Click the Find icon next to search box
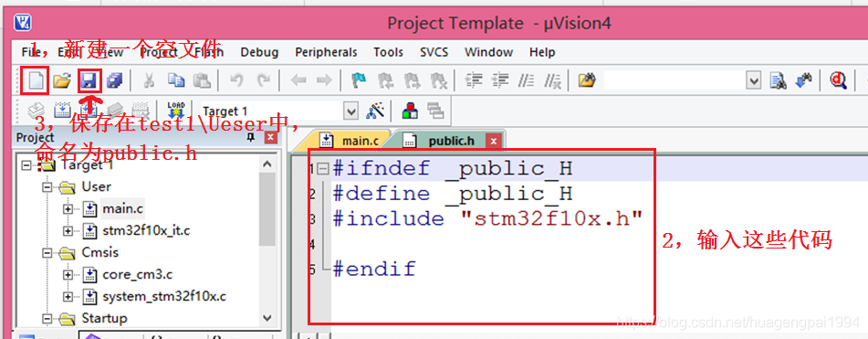This screenshot has width=868, height=339. click(x=779, y=81)
